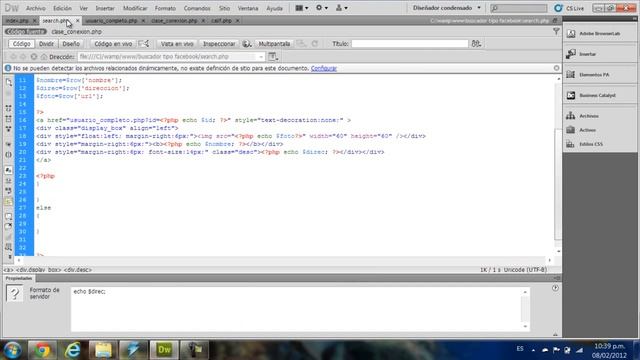This screenshot has height=360, width=640.
Task: Open the Extend Dreamweaver gear menu
Action: tap(322, 8)
